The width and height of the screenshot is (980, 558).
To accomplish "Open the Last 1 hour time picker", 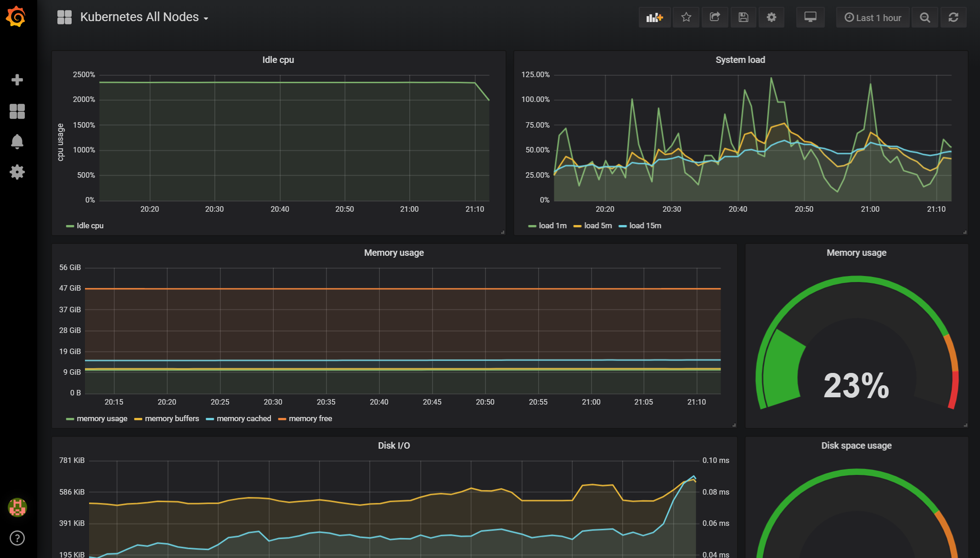I will click(x=873, y=17).
